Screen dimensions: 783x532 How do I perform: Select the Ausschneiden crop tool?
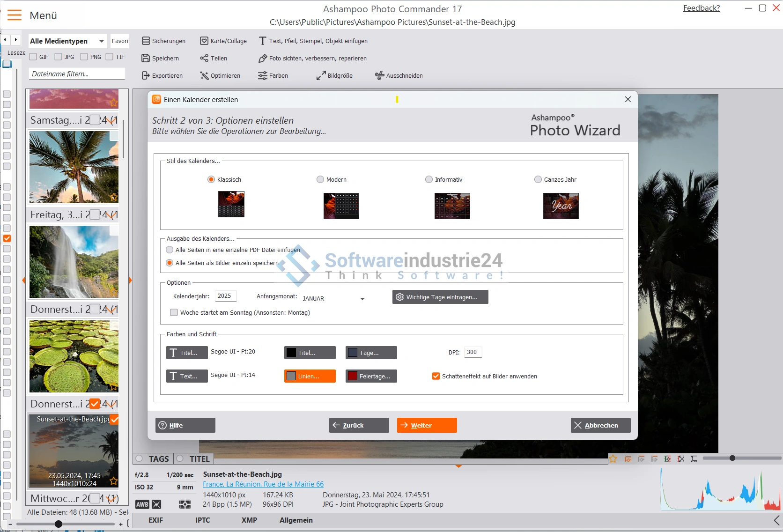pyautogui.click(x=380, y=76)
